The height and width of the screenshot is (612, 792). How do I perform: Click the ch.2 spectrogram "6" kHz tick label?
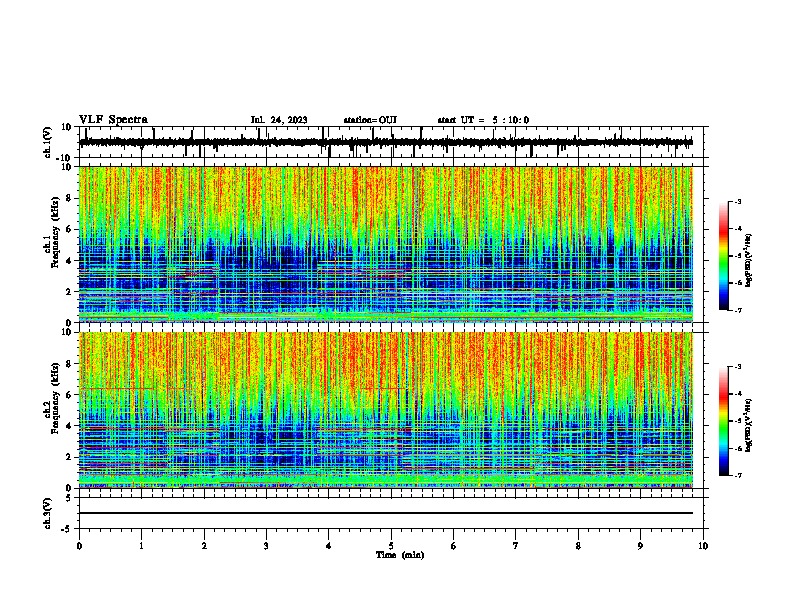coord(69,395)
